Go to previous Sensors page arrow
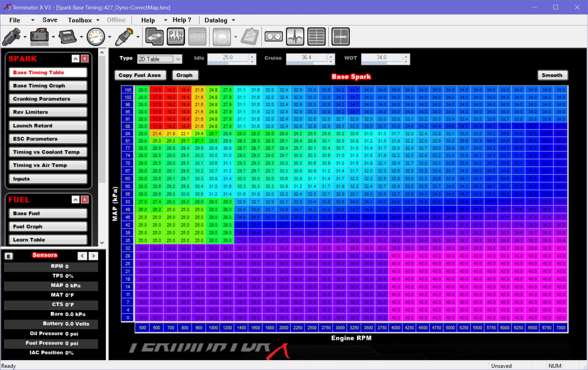This screenshot has height=370, width=588. click(82, 256)
